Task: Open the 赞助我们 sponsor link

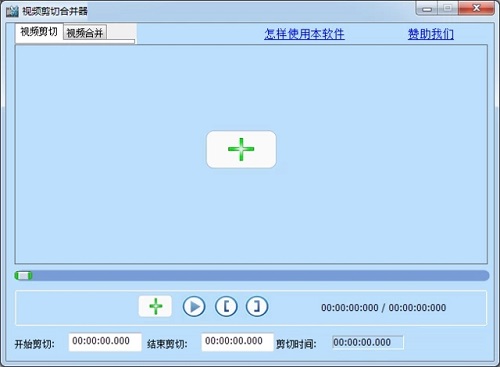Action: [431, 34]
